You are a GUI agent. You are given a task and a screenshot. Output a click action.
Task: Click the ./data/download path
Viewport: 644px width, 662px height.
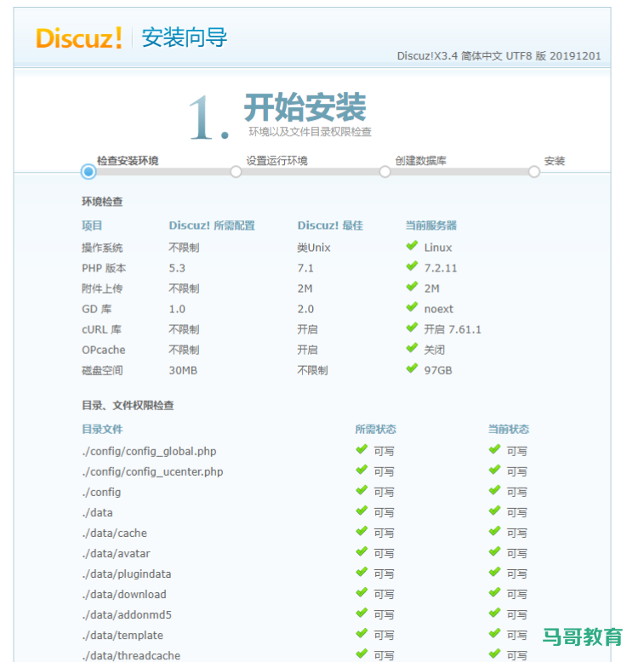(x=124, y=595)
